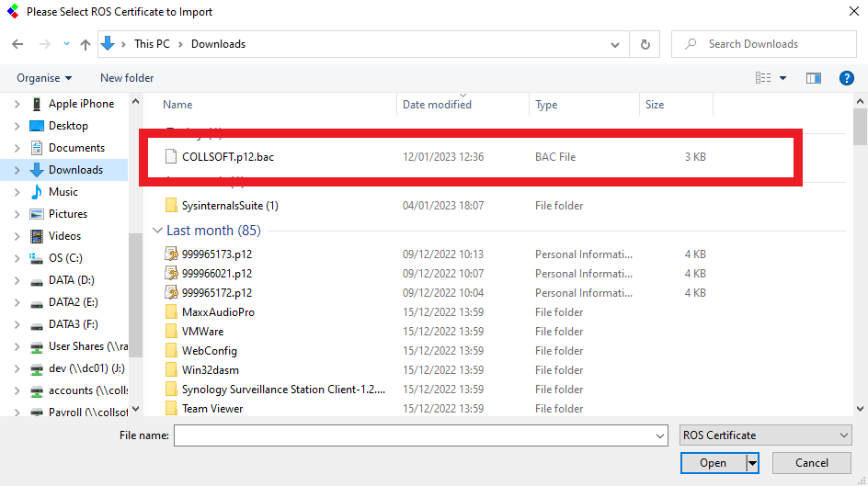
Task: Click the File name input field
Action: click(x=419, y=435)
